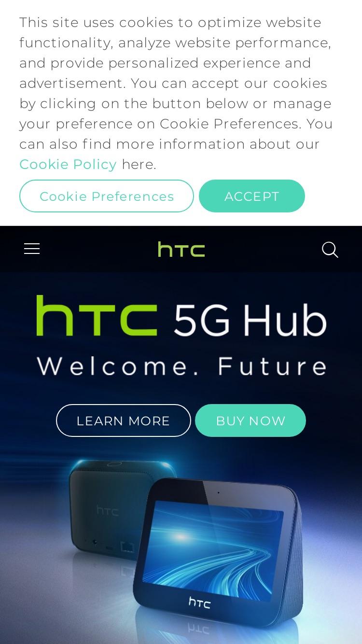Click the search magnifier icon

coord(330,250)
